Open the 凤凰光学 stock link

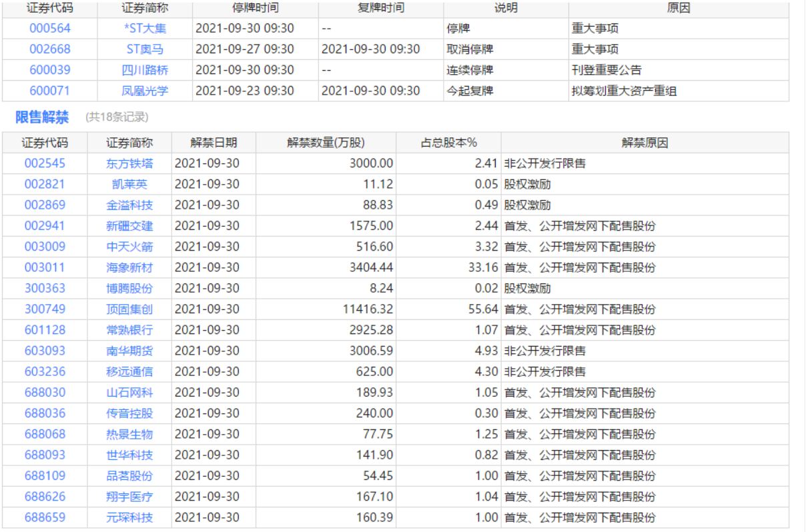(x=145, y=90)
